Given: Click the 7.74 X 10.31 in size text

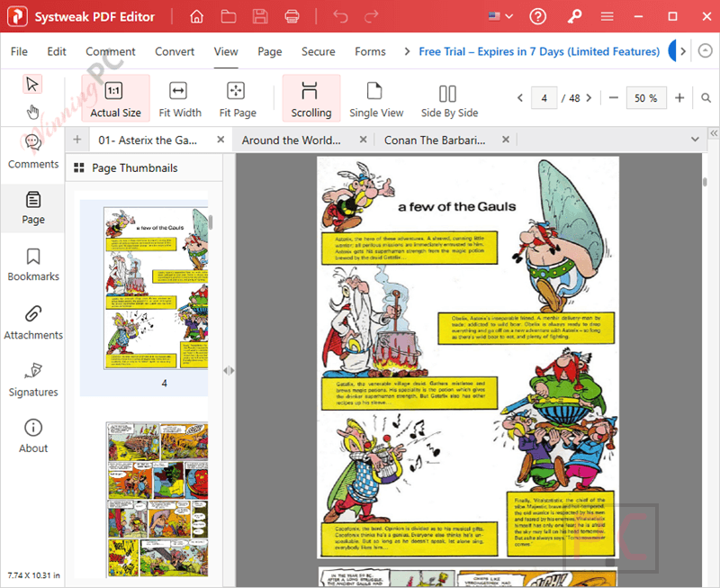Looking at the screenshot, I should tap(33, 575).
